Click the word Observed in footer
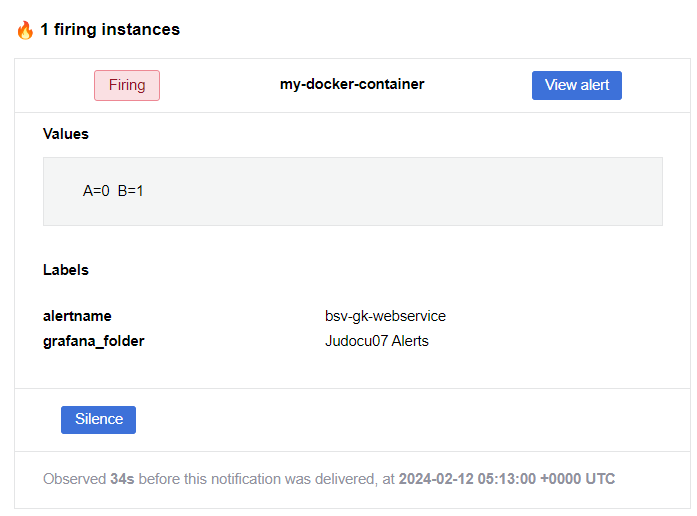Image resolution: width=697 pixels, height=516 pixels. [74, 479]
